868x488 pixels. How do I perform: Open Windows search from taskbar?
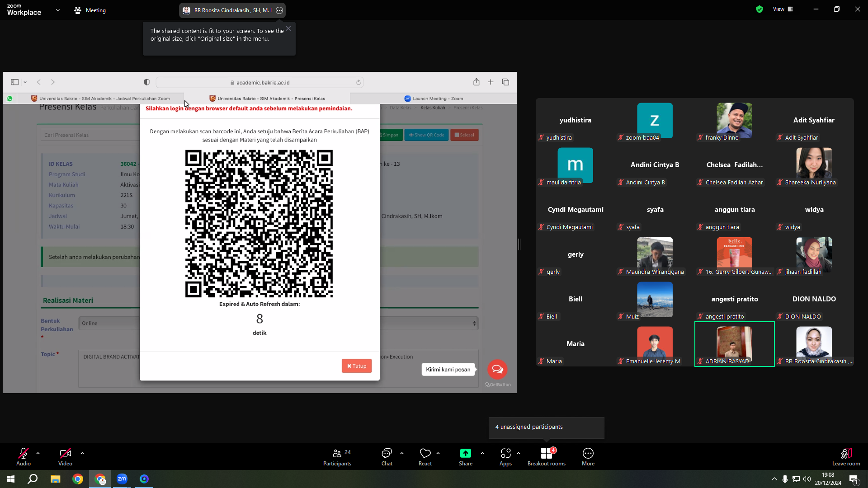33,479
